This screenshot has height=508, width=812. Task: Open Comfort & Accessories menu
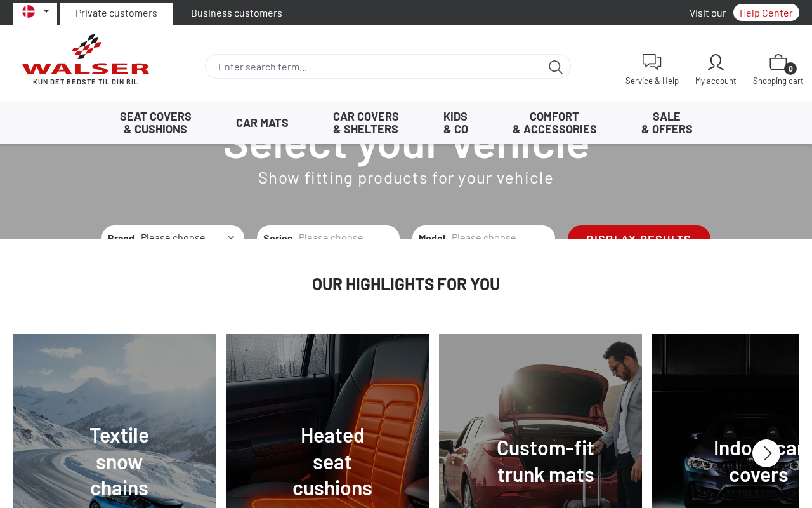pyautogui.click(x=554, y=123)
